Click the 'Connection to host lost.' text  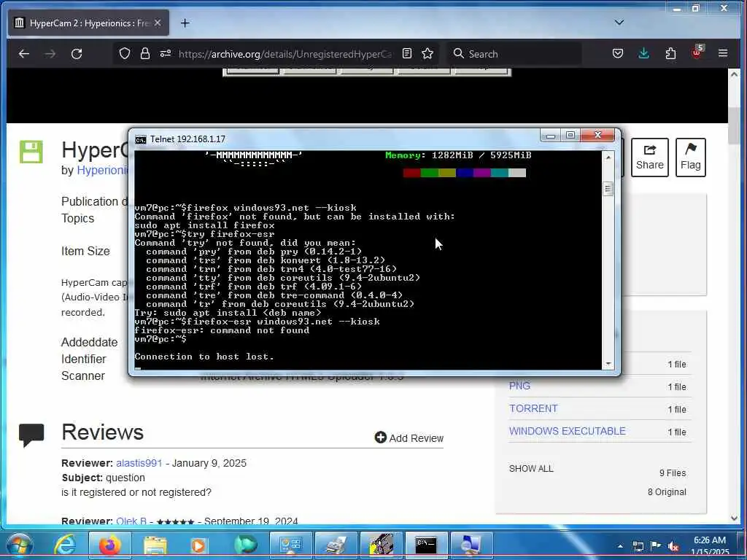[204, 356]
